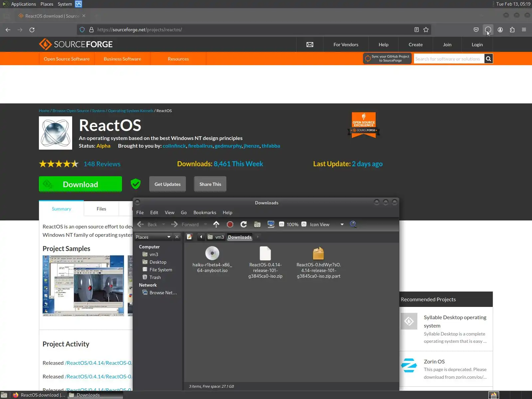Viewport: 532px width, 399px height.
Task: Focus the SourceForge search field
Action: click(449, 59)
